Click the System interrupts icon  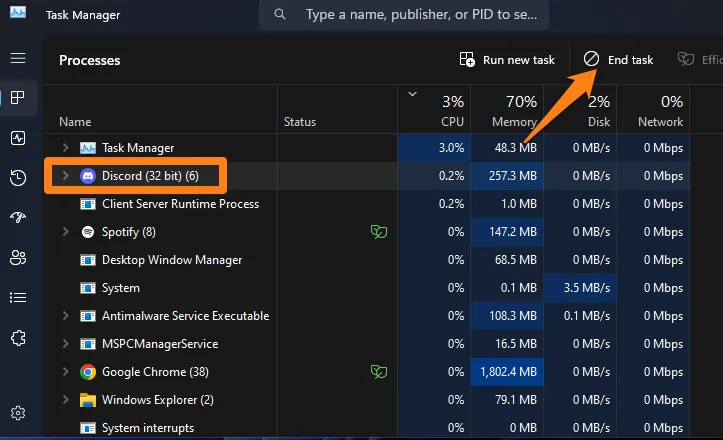click(88, 428)
